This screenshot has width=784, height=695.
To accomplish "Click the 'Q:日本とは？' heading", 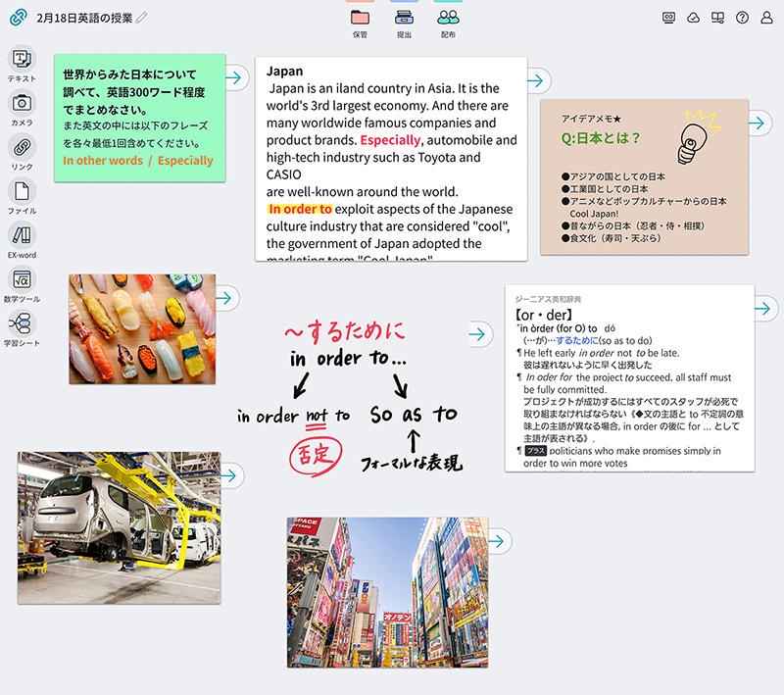I will [x=601, y=138].
